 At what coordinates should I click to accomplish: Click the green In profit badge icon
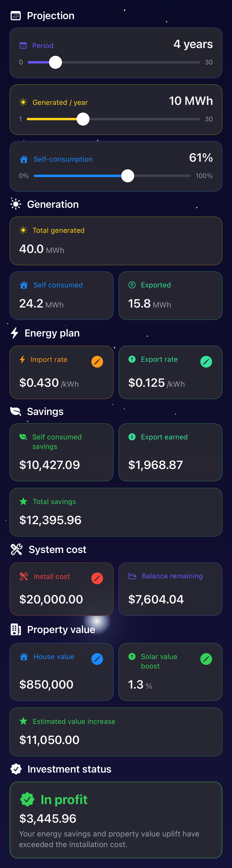tap(27, 799)
